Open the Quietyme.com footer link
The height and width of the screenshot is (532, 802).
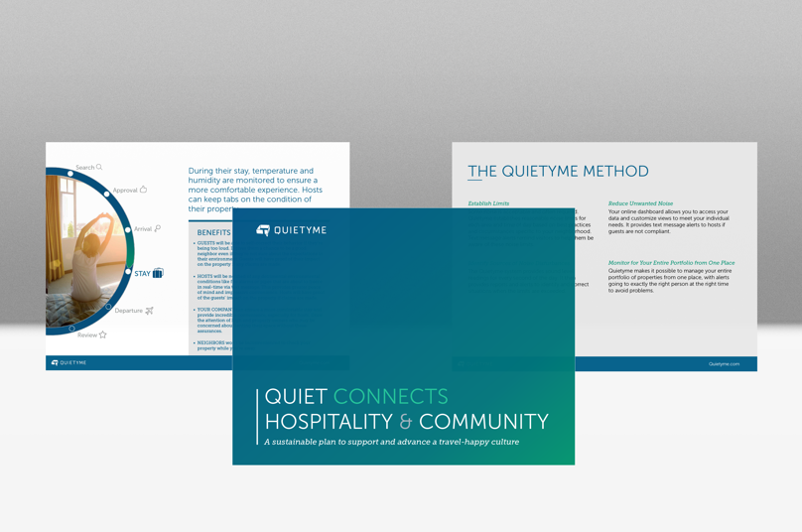[724, 364]
